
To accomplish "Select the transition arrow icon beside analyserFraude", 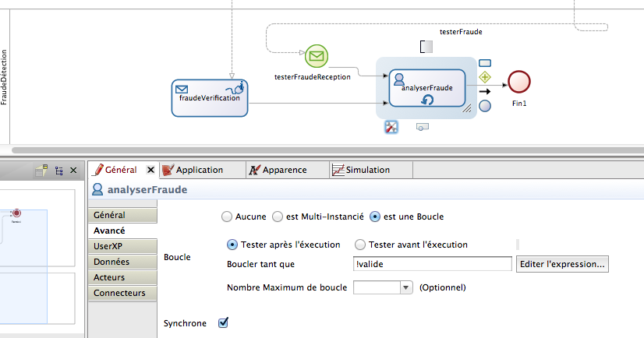I will (484, 91).
